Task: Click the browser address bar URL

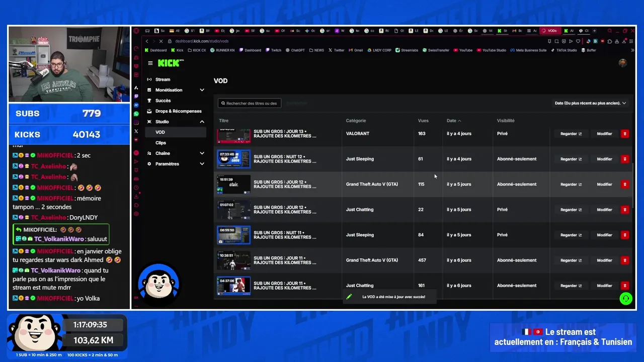Action: [x=202, y=41]
